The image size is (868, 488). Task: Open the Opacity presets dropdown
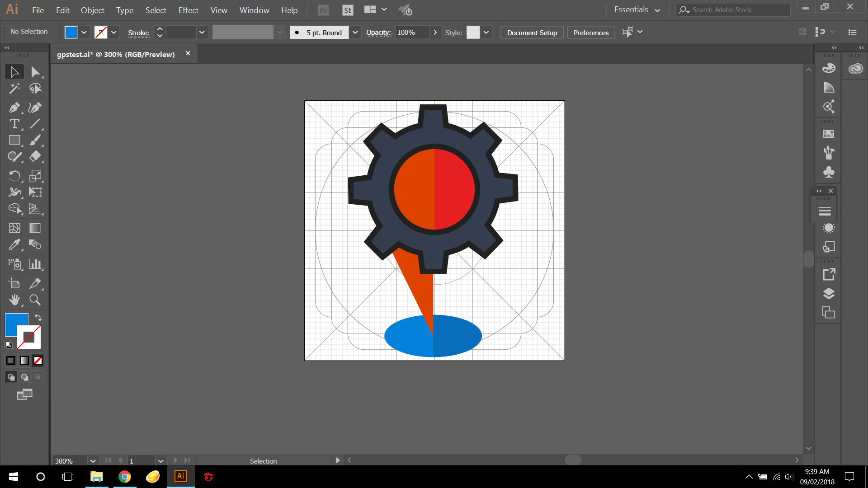pos(435,32)
